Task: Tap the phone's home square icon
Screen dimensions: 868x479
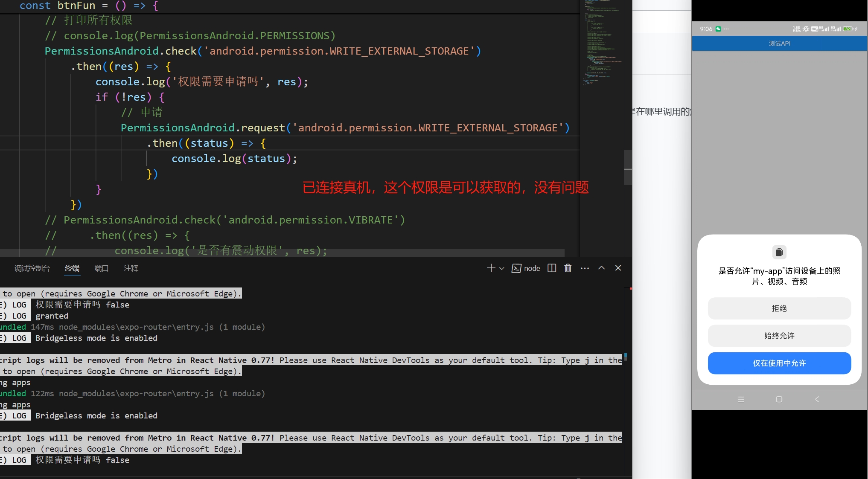Action: [x=779, y=399]
